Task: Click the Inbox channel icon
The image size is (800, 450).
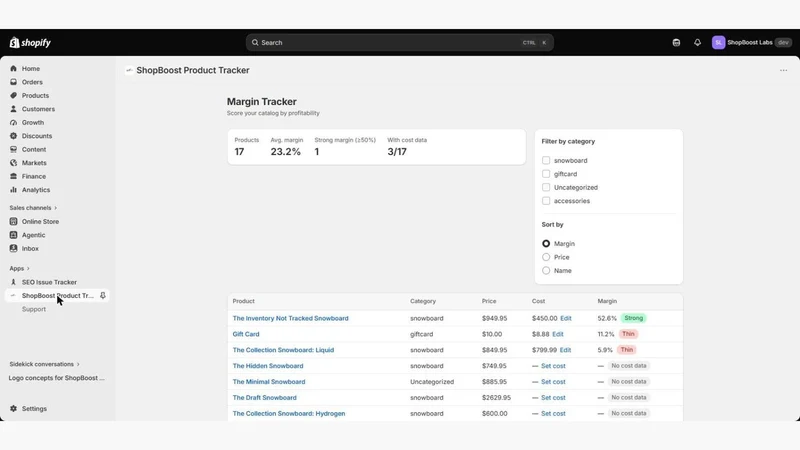Action: pyautogui.click(x=13, y=248)
